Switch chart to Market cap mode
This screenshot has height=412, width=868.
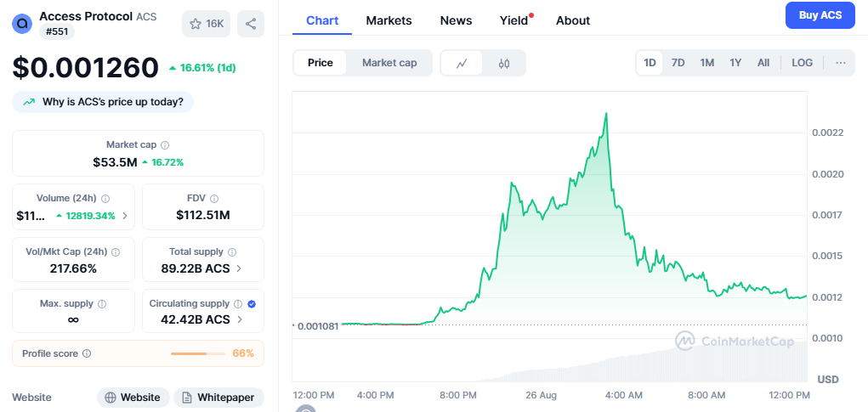389,63
